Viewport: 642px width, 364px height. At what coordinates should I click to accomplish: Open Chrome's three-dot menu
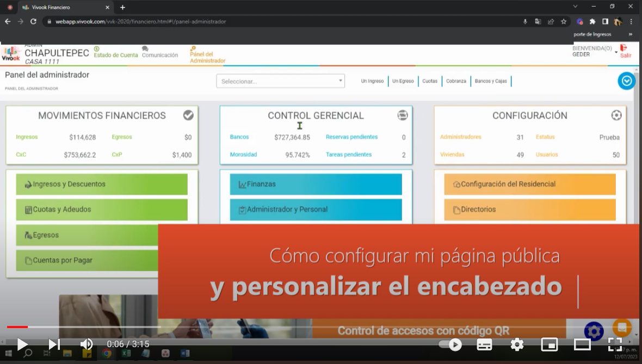tap(631, 22)
